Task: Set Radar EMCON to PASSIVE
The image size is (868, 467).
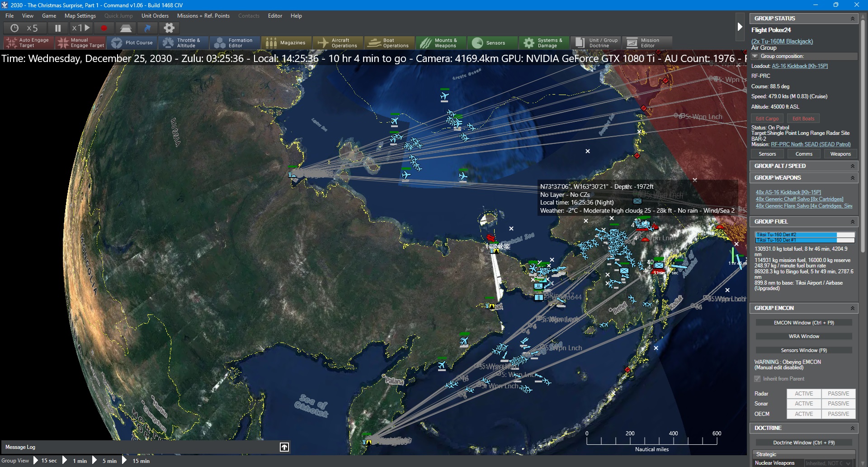Action: [x=839, y=394]
